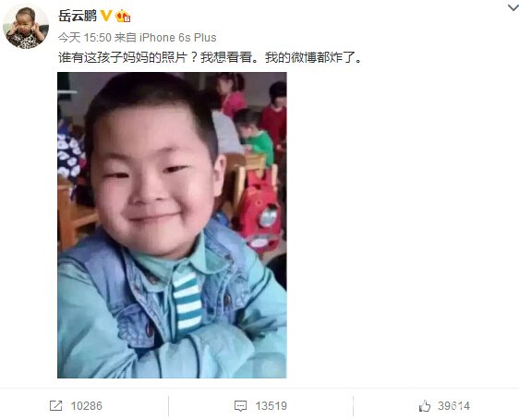Image resolution: width=519 pixels, height=420 pixels.
Task: Enlarge the posted photo of the boy
Action: 172,225
